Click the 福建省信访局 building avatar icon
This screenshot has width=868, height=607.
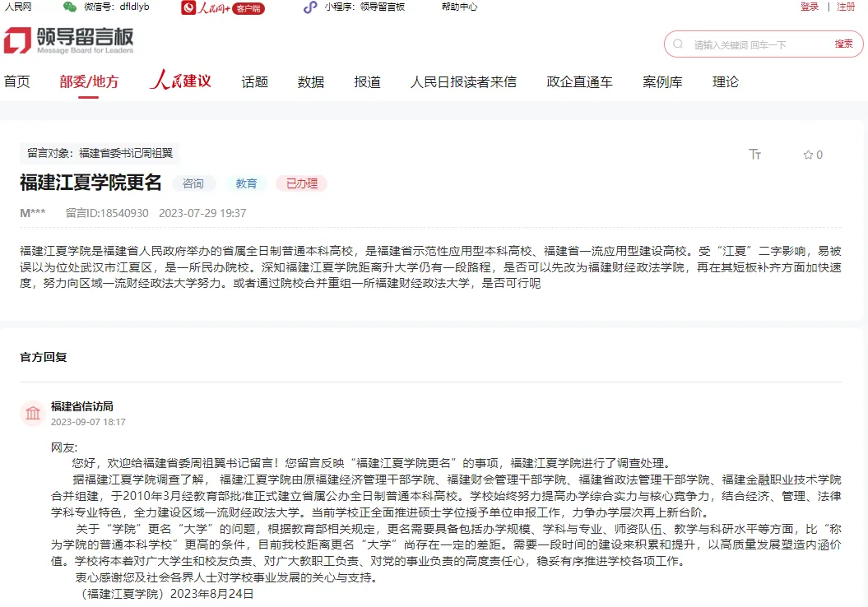point(32,414)
